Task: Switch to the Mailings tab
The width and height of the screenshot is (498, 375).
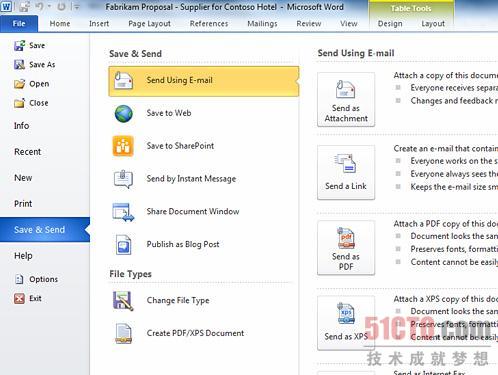Action: pos(262,23)
